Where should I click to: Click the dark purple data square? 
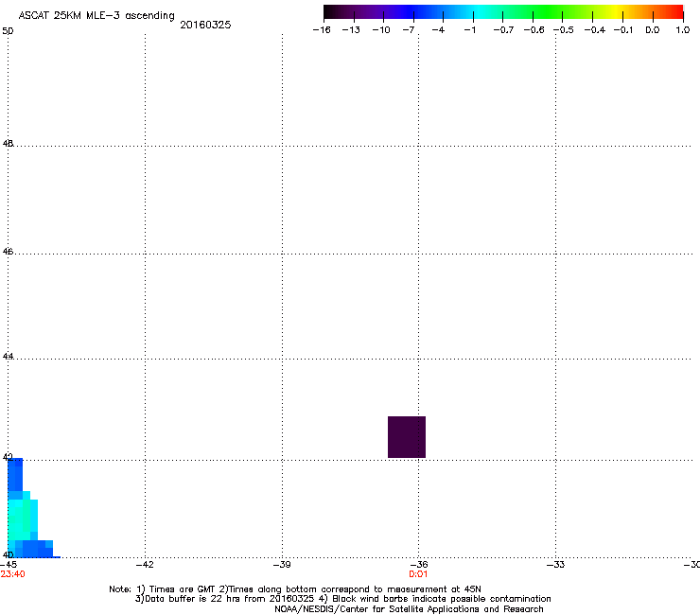[x=406, y=437]
